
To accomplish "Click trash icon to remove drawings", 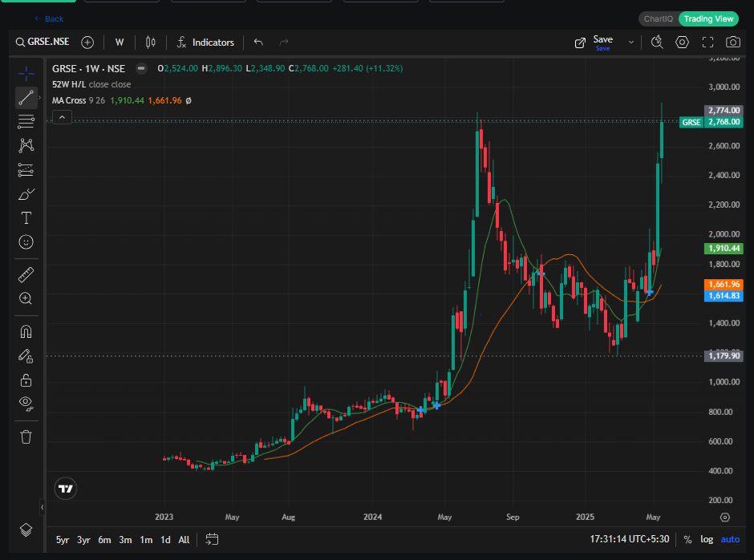I will click(26, 436).
